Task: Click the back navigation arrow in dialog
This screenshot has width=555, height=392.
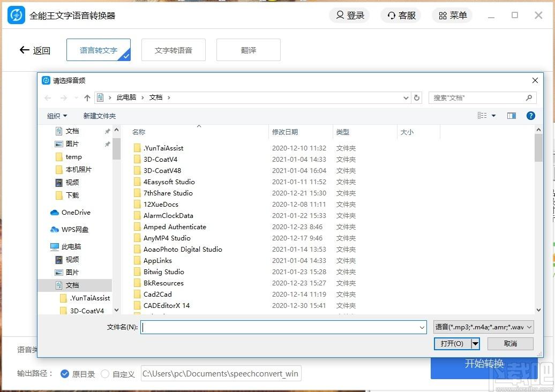Action: pos(48,97)
